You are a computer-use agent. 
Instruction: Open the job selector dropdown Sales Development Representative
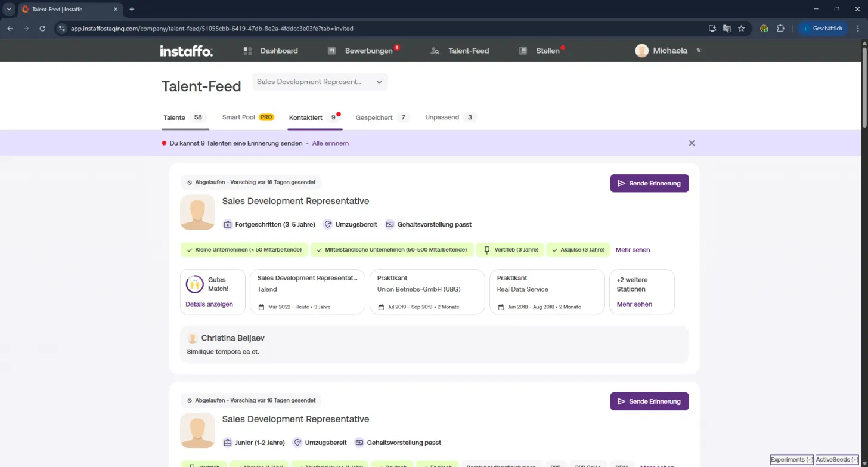coord(320,82)
